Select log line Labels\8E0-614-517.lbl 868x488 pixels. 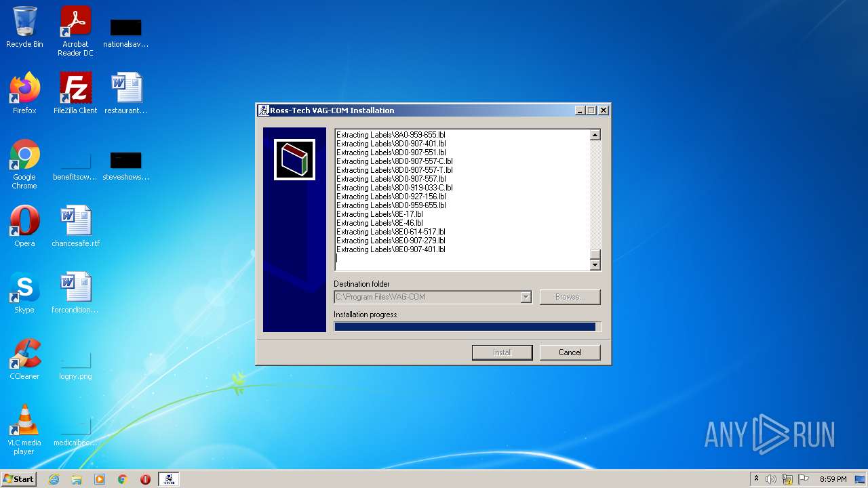pos(391,232)
